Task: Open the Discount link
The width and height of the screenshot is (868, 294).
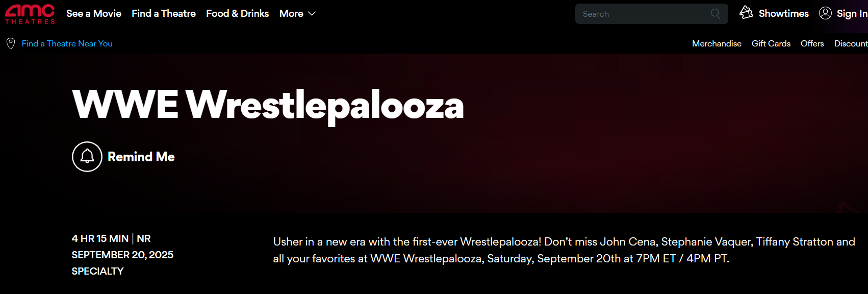Action: tap(851, 44)
